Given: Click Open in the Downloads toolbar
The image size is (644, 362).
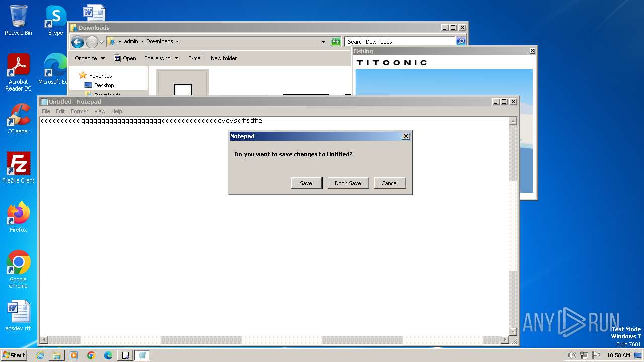Looking at the screenshot, I should [125, 58].
